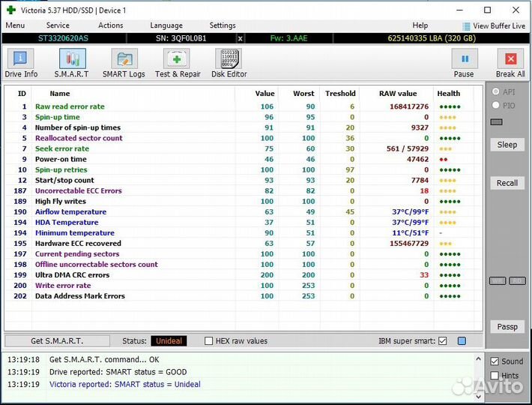Click the log scroll up arrow

click(478, 358)
